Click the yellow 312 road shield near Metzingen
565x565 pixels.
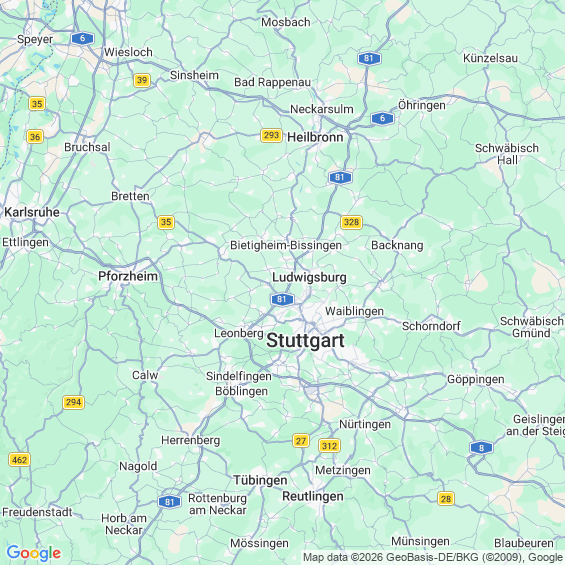(329, 446)
